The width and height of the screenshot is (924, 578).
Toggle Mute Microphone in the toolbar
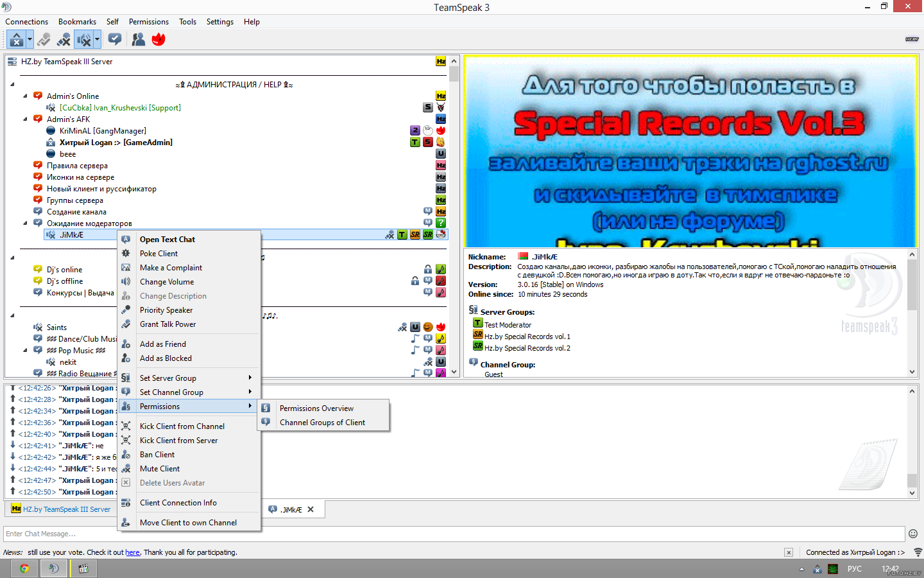pyautogui.click(x=64, y=40)
